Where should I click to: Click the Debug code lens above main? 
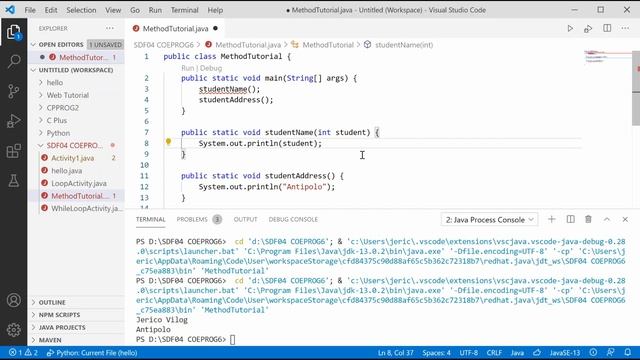pyautogui.click(x=211, y=68)
